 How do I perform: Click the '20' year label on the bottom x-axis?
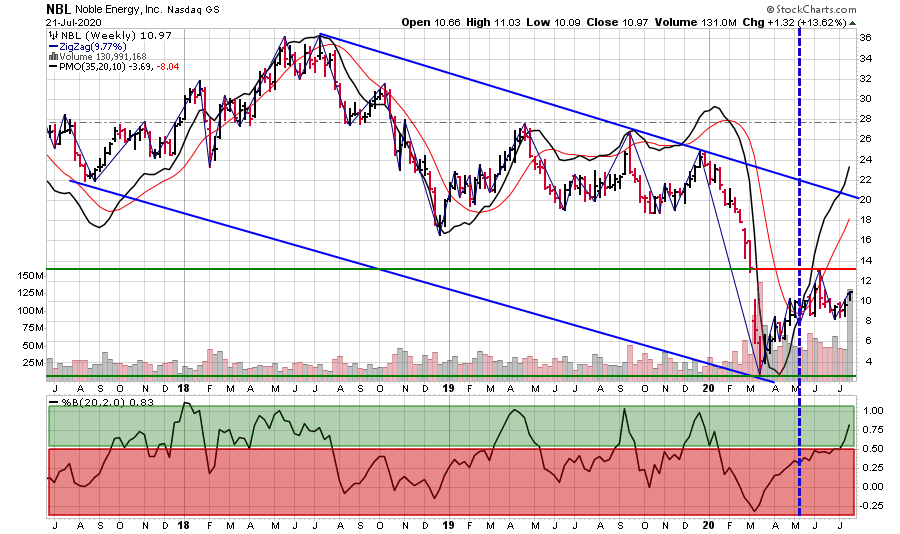(709, 523)
